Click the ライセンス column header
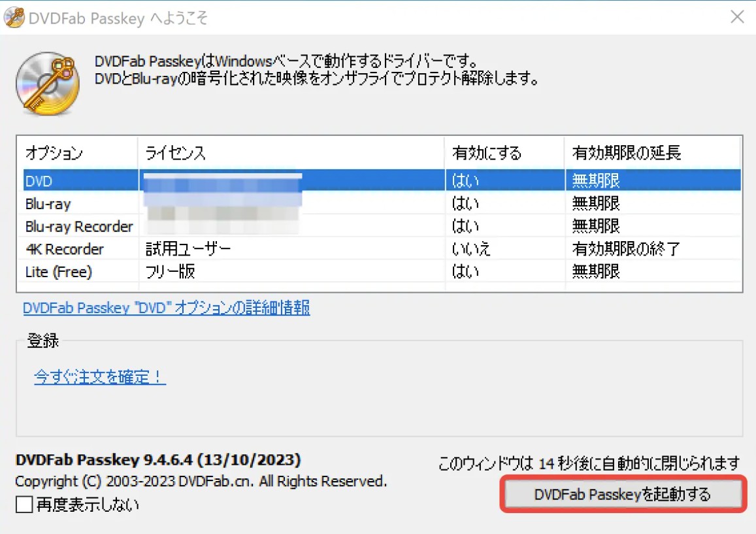Image resolution: width=756 pixels, height=534 pixels. pyautogui.click(x=291, y=153)
